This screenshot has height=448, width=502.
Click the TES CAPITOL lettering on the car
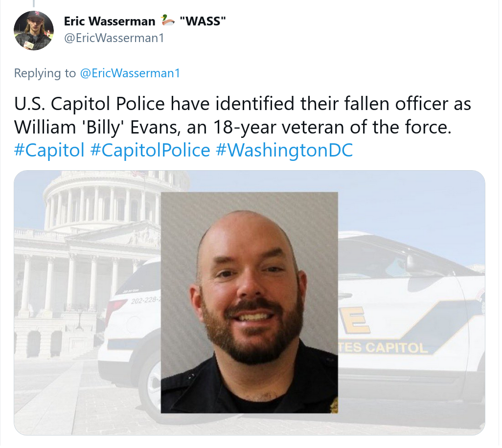coord(383,348)
